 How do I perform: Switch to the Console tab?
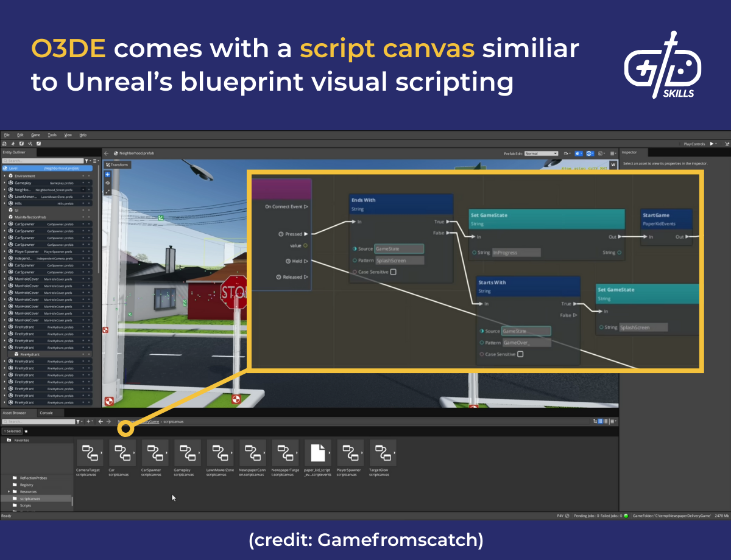[46, 413]
